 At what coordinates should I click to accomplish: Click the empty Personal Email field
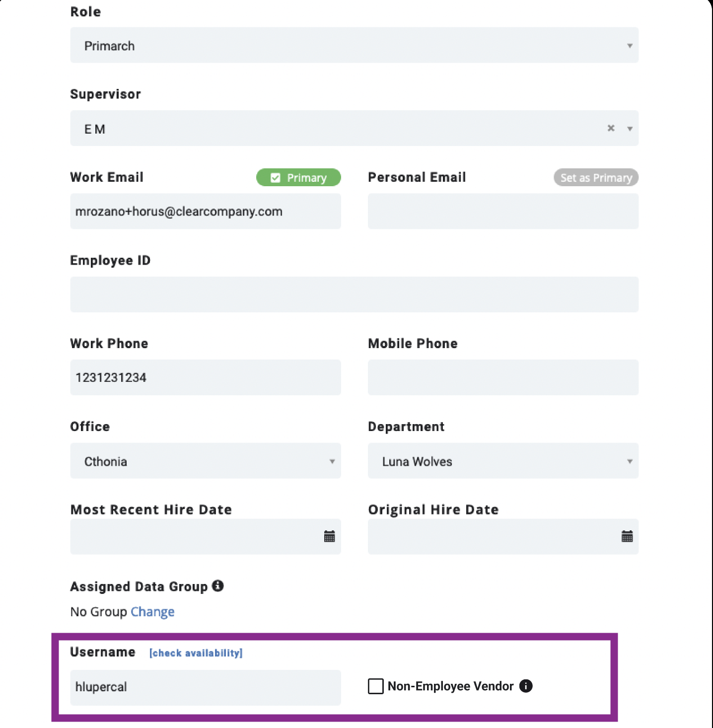click(503, 211)
